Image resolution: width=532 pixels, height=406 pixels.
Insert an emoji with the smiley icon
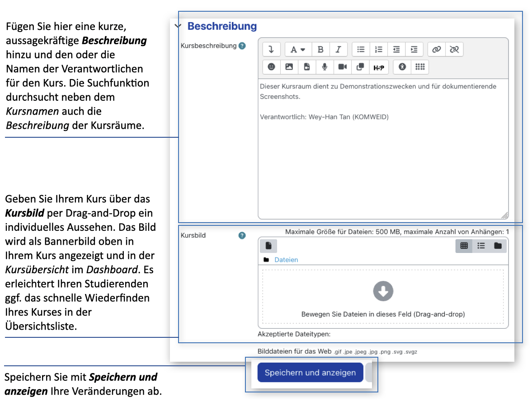point(271,67)
